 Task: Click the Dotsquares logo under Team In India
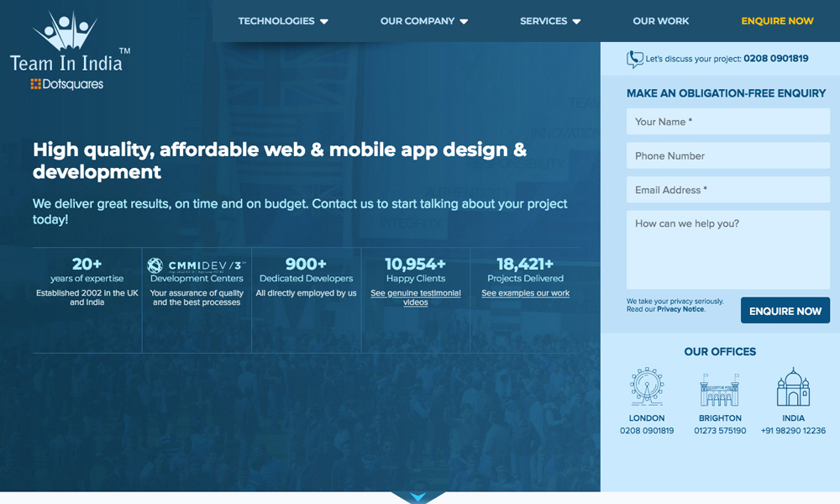pos(66,84)
